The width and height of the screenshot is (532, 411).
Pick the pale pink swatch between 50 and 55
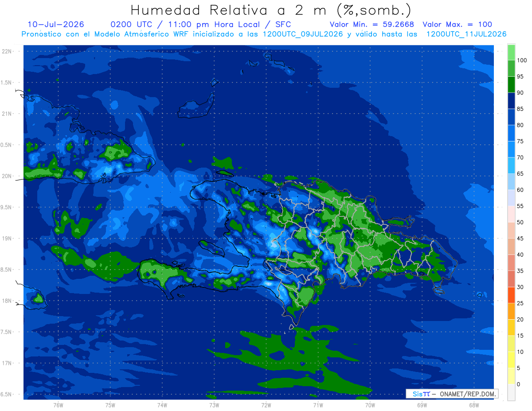[511, 214]
